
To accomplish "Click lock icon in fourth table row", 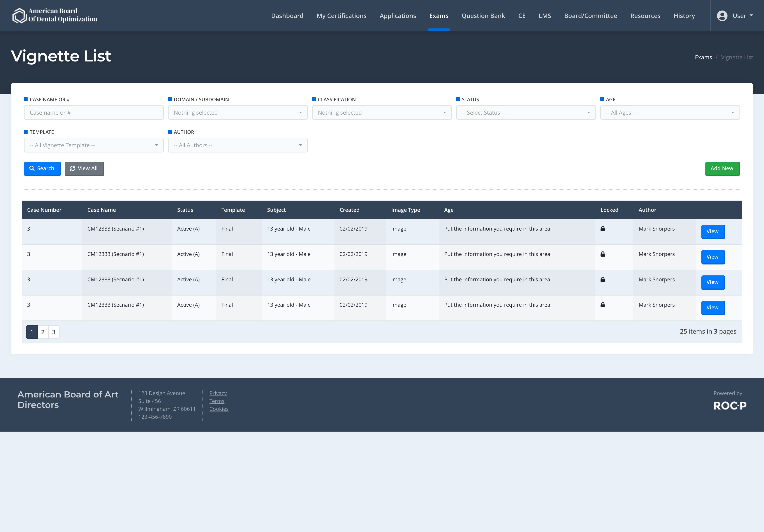I will click(x=603, y=305).
